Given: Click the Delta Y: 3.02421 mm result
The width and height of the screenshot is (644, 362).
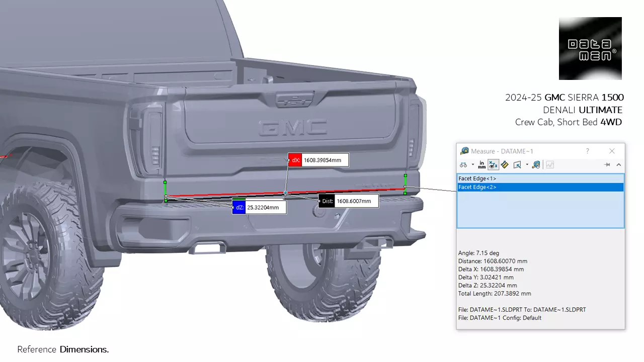Looking at the screenshot, I should (x=486, y=277).
